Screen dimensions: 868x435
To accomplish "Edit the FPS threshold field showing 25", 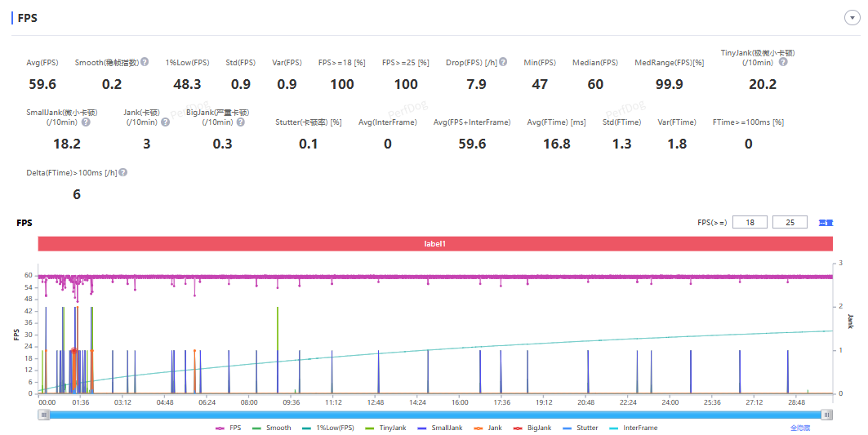I will tap(790, 222).
